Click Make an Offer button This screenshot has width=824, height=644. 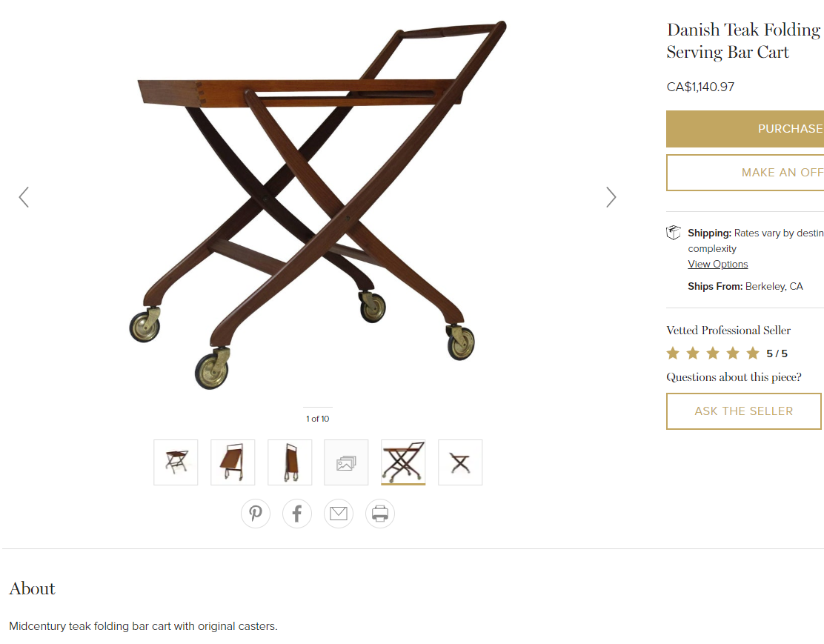745,173
